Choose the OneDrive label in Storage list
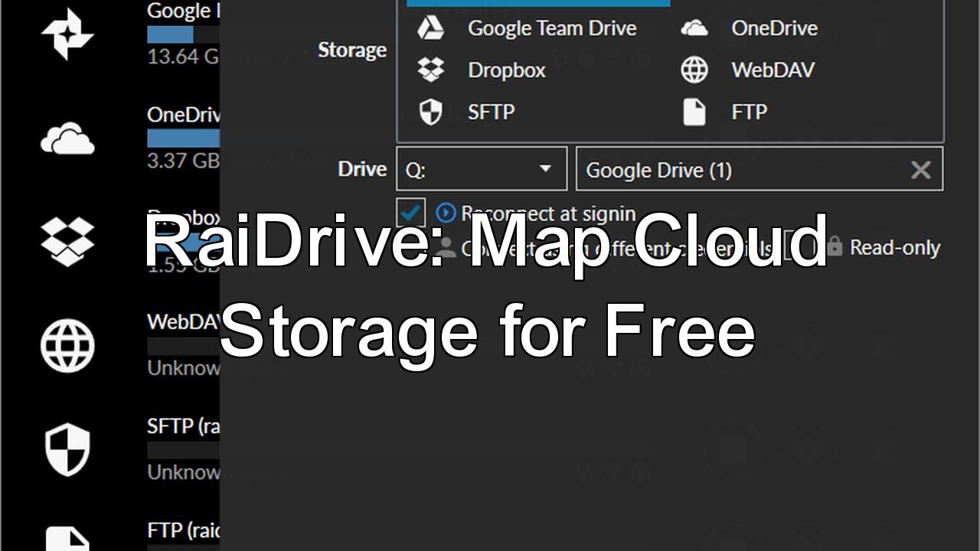Image resolution: width=980 pixels, height=551 pixels. (x=774, y=28)
